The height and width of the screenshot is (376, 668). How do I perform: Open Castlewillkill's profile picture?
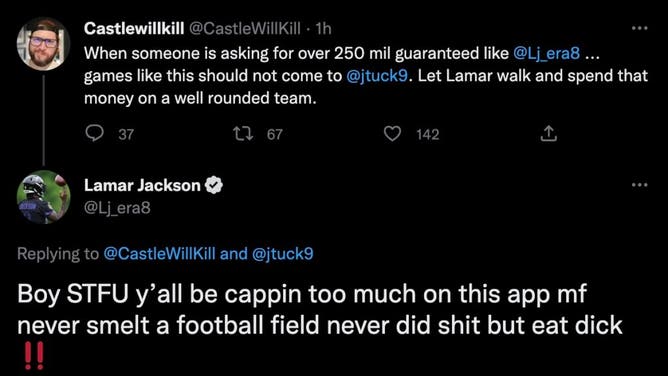43,44
